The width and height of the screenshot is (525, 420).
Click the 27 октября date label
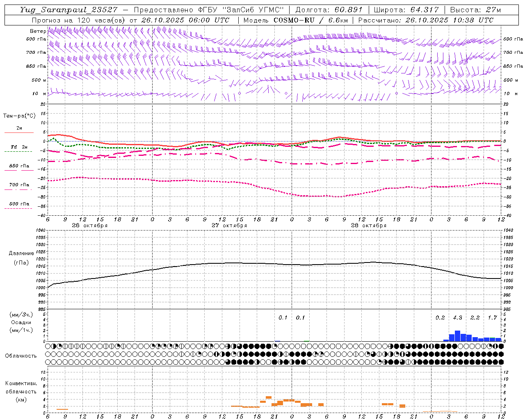(229, 226)
